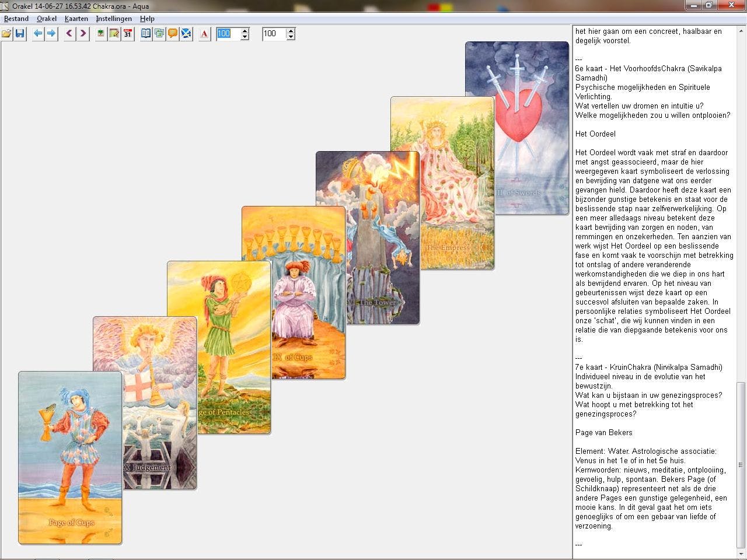Click the text panel scrollbar thumb
The image size is (747, 560).
click(741, 464)
